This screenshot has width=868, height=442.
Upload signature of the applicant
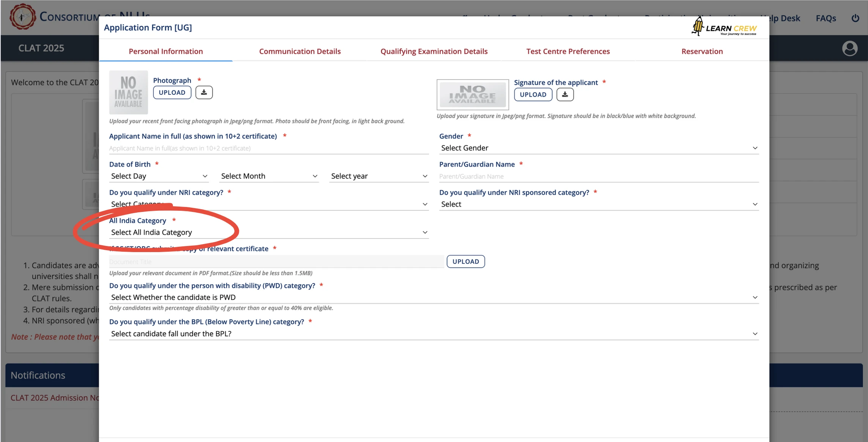[533, 94]
